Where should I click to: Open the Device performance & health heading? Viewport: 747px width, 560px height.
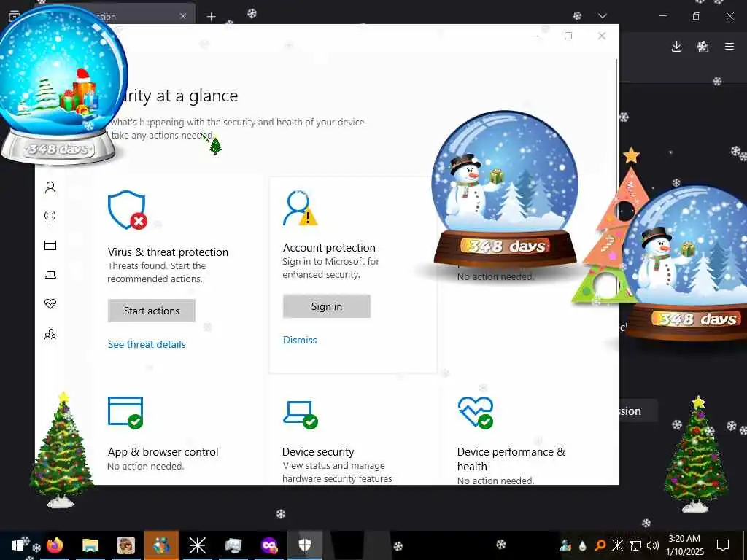point(511,459)
